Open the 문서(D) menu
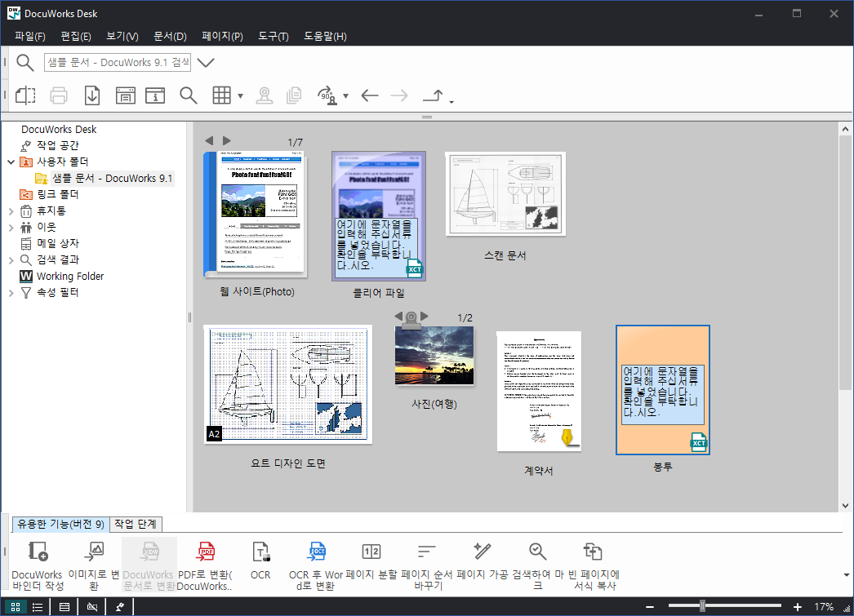 [170, 37]
